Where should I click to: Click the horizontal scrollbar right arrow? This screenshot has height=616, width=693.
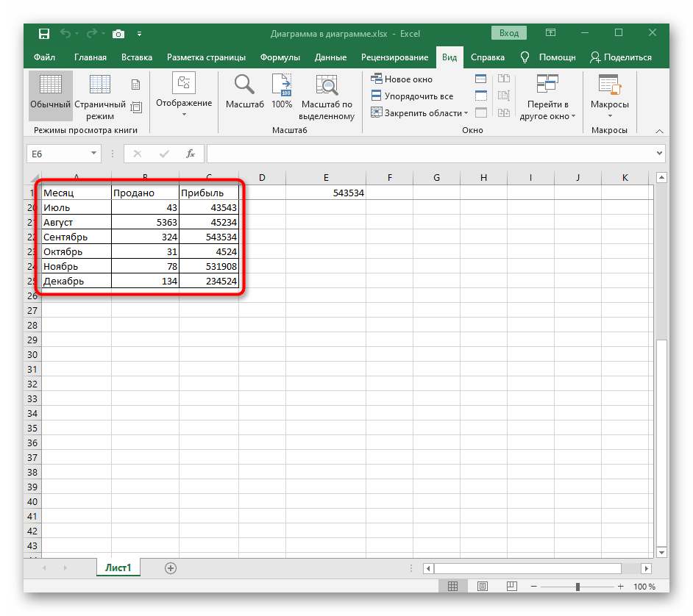tap(646, 568)
